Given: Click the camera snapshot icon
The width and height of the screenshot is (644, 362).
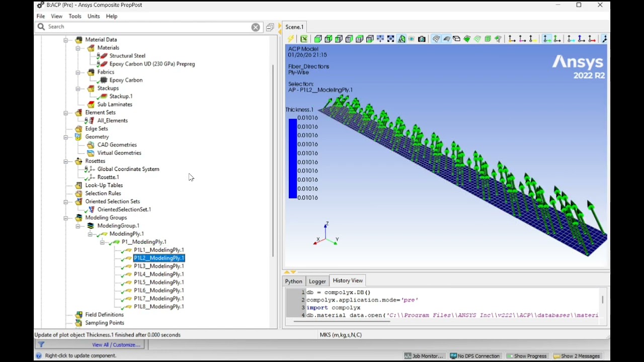Looking at the screenshot, I should click(422, 39).
